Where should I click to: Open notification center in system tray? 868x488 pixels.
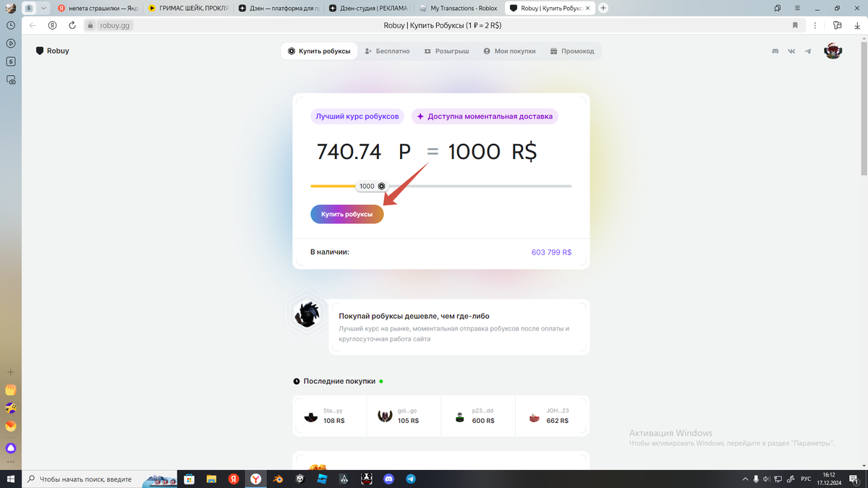pyautogui.click(x=854, y=479)
